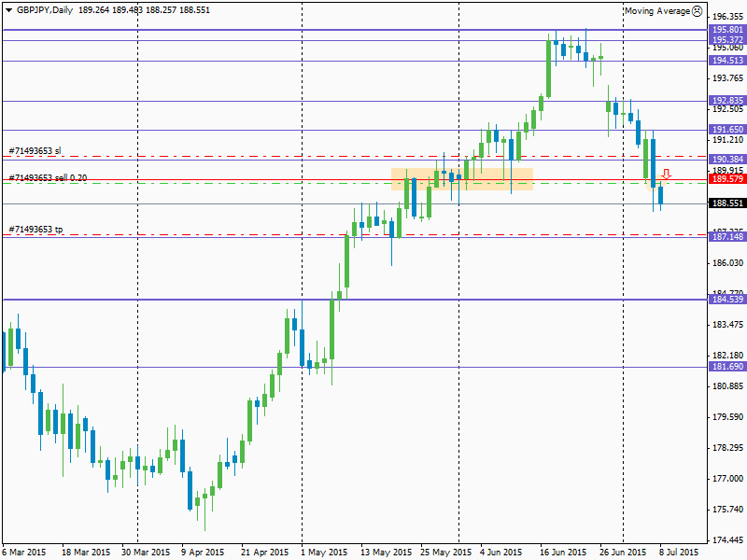Viewport: 747px width, 560px height.
Task: Click the red sell arrow marker
Action: (x=667, y=174)
